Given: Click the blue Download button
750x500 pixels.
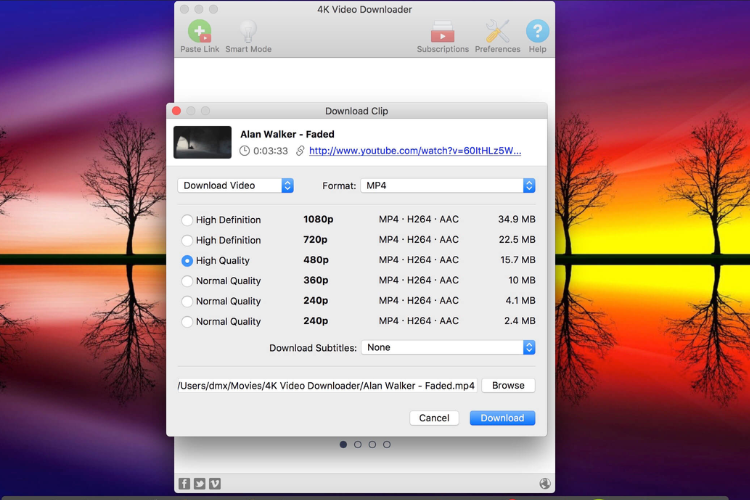Looking at the screenshot, I should 502,418.
